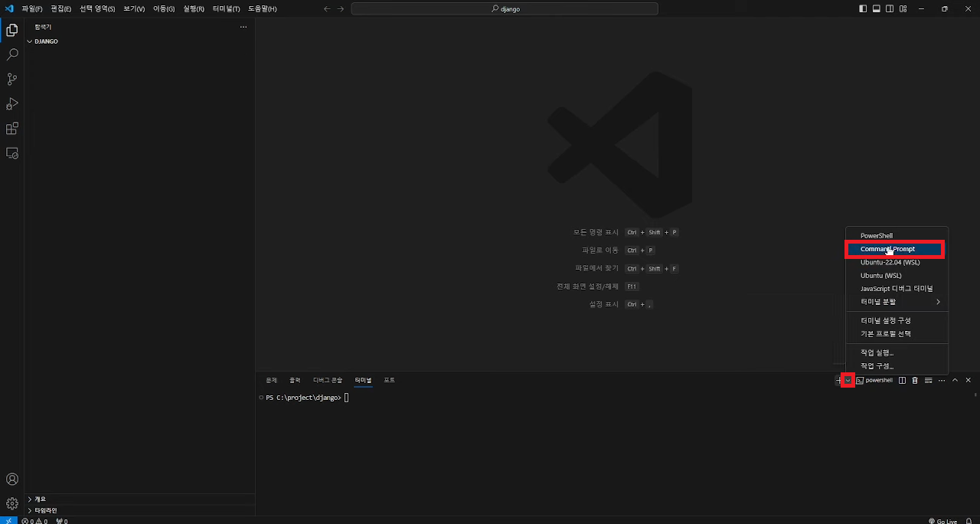Screen dimensions: 980x524
Task: Collapse the DJANGO folder section
Action: 140,41
